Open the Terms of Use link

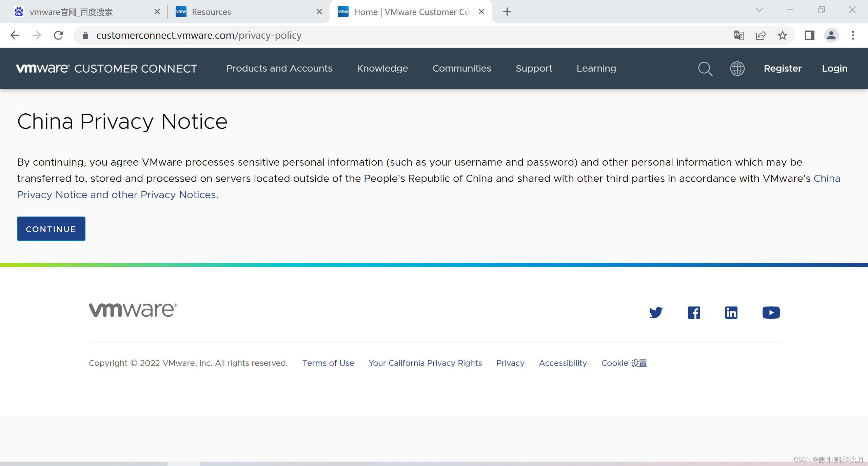click(x=328, y=363)
